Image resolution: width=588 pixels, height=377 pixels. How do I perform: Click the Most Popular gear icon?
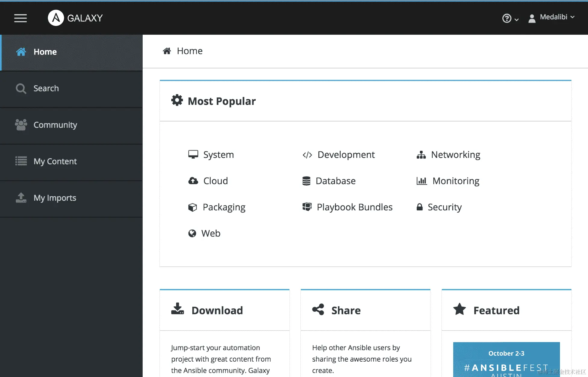[x=177, y=100]
